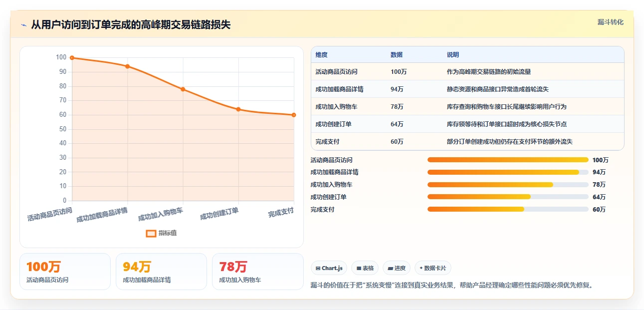Click the 60万 cell in the table
The image size is (644, 310).
397,142
